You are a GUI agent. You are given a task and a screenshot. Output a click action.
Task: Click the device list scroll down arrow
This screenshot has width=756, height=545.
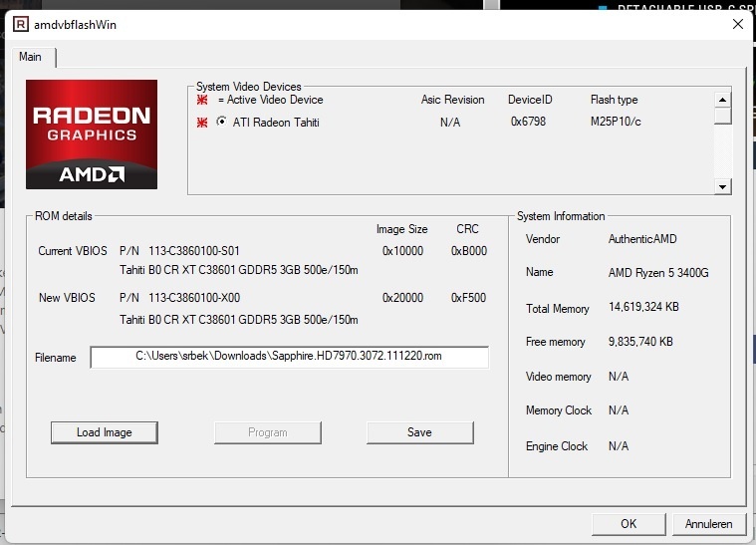click(x=722, y=186)
